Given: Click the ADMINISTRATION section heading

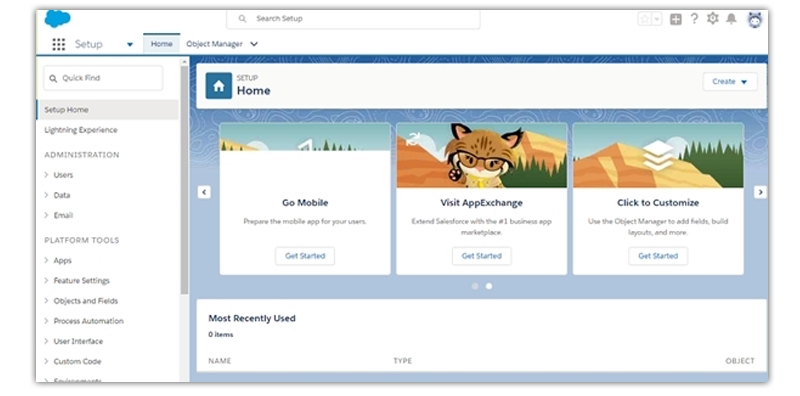Looking at the screenshot, I should click(82, 155).
